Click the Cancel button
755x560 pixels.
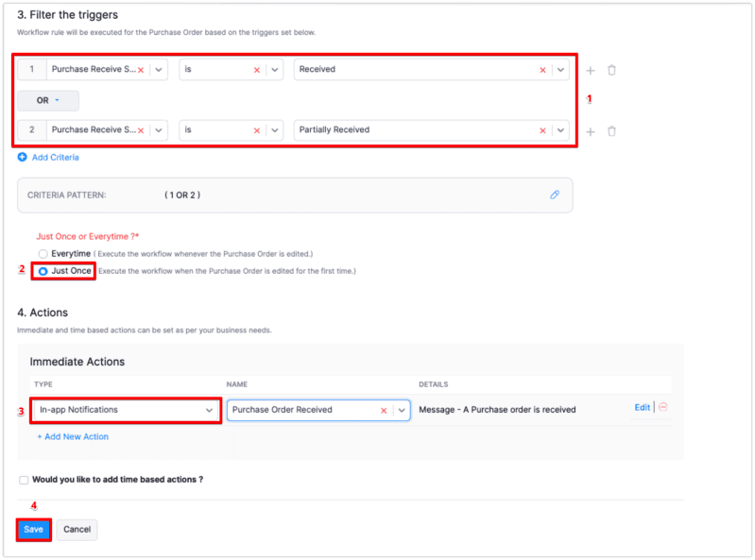click(x=77, y=530)
